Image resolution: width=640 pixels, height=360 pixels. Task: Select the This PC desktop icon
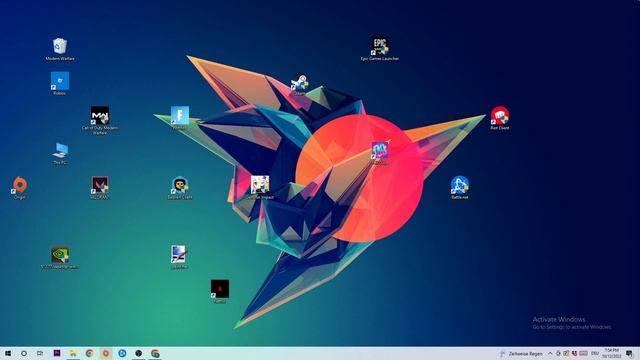click(x=60, y=153)
